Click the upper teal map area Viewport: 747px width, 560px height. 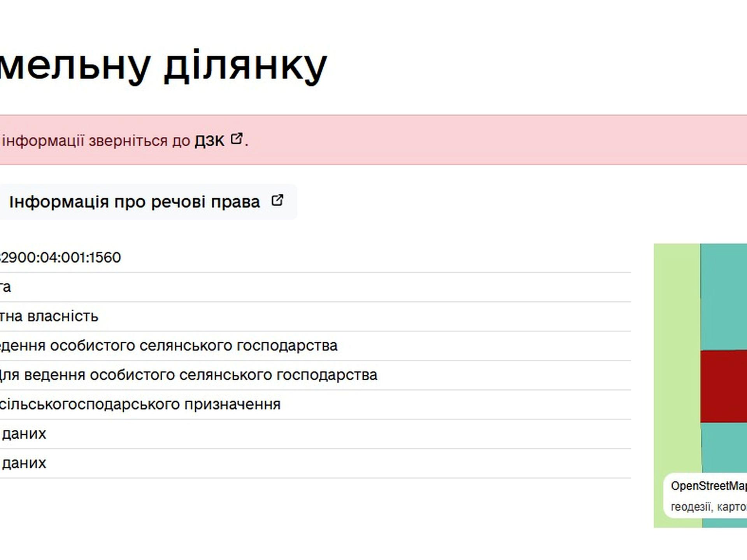[723, 296]
